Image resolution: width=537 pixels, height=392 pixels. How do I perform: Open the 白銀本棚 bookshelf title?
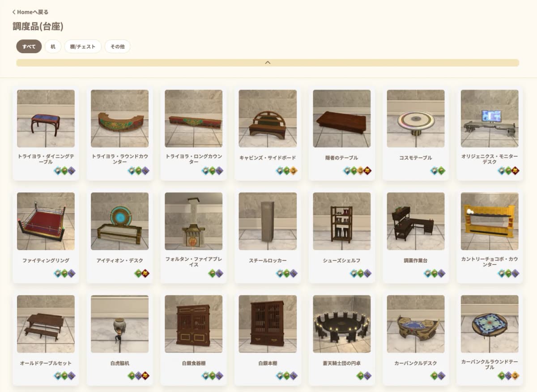coord(268,363)
